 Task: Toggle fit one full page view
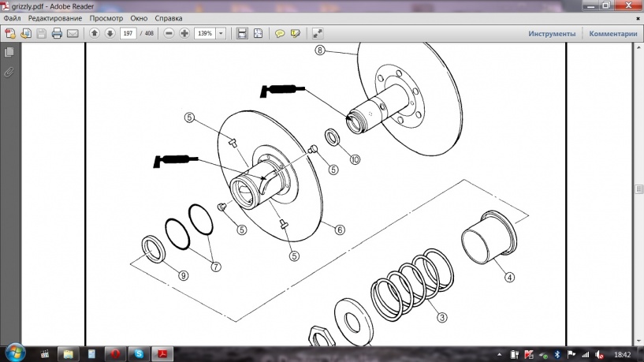tap(258, 34)
